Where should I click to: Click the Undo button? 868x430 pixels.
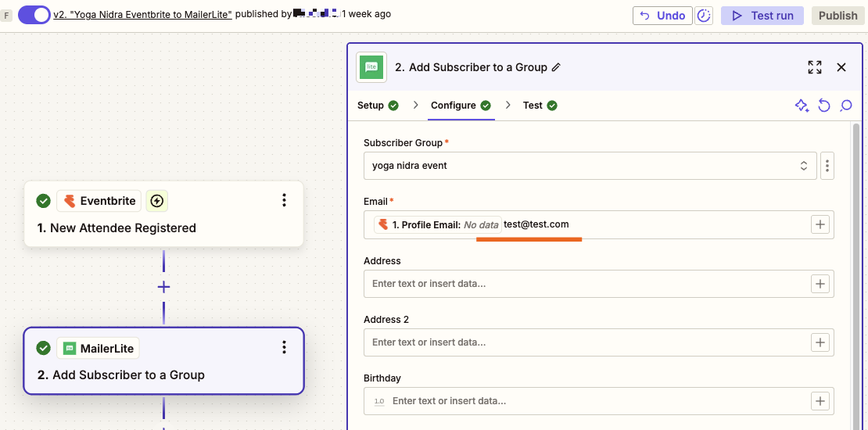(662, 16)
